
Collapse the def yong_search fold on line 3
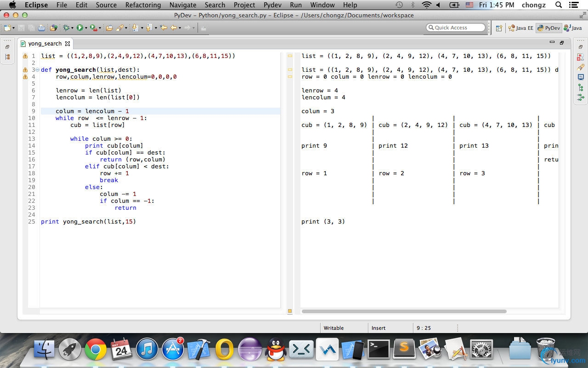pos(37,70)
